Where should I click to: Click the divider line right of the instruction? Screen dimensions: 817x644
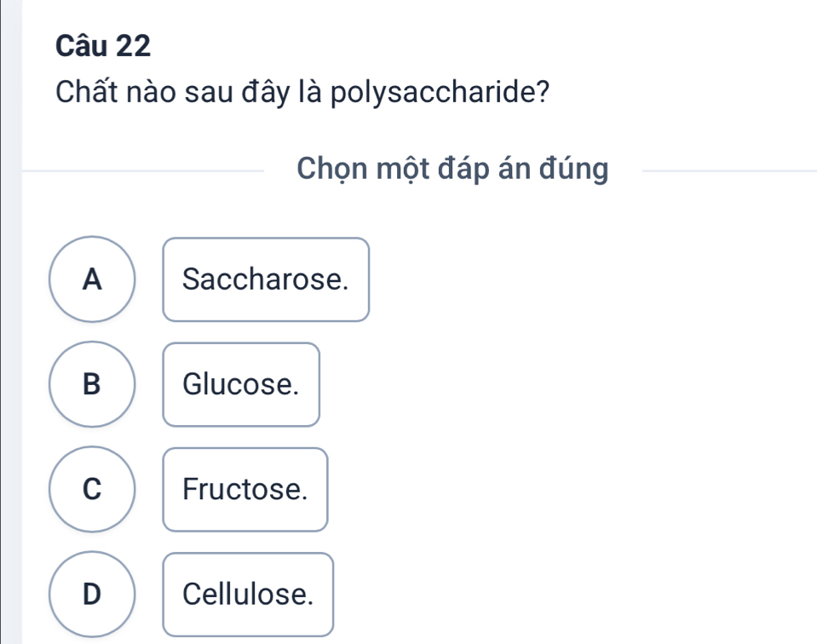click(x=728, y=170)
